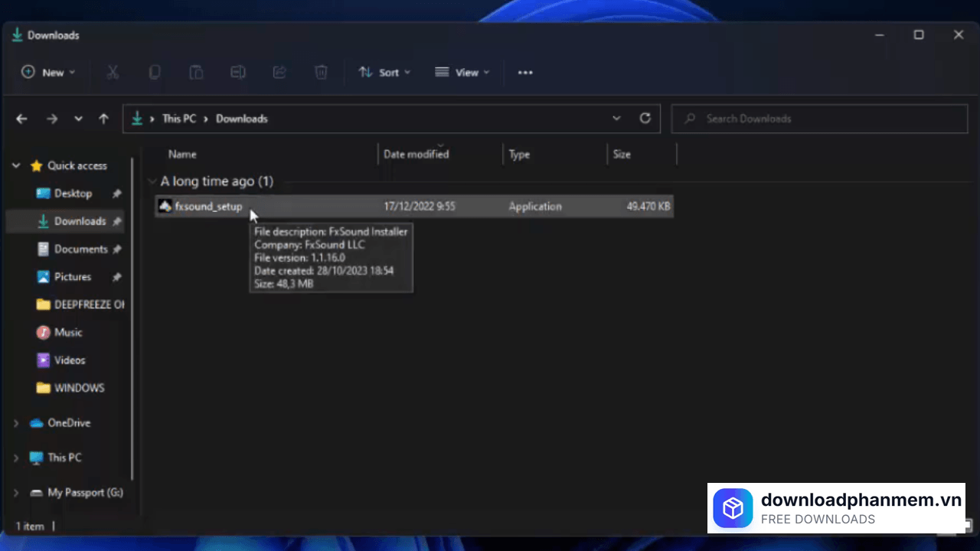Click the Share icon
Image resolution: width=980 pixels, height=551 pixels.
pyautogui.click(x=279, y=72)
